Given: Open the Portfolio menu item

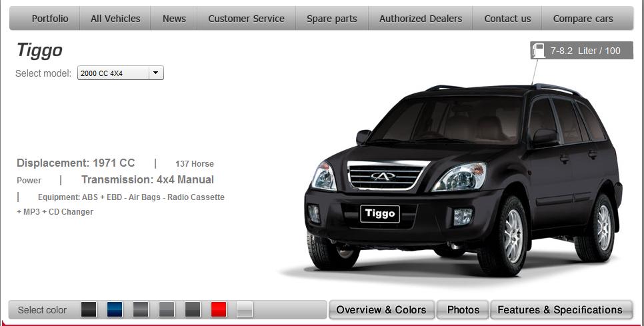Looking at the screenshot, I should (45, 19).
